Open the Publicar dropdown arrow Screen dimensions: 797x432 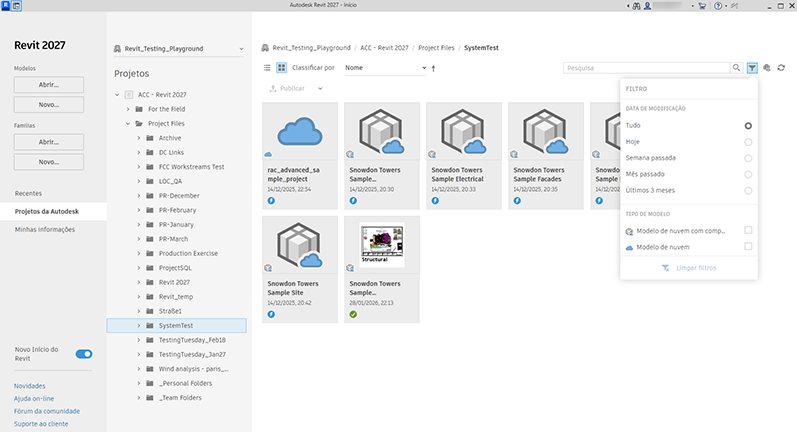320,88
